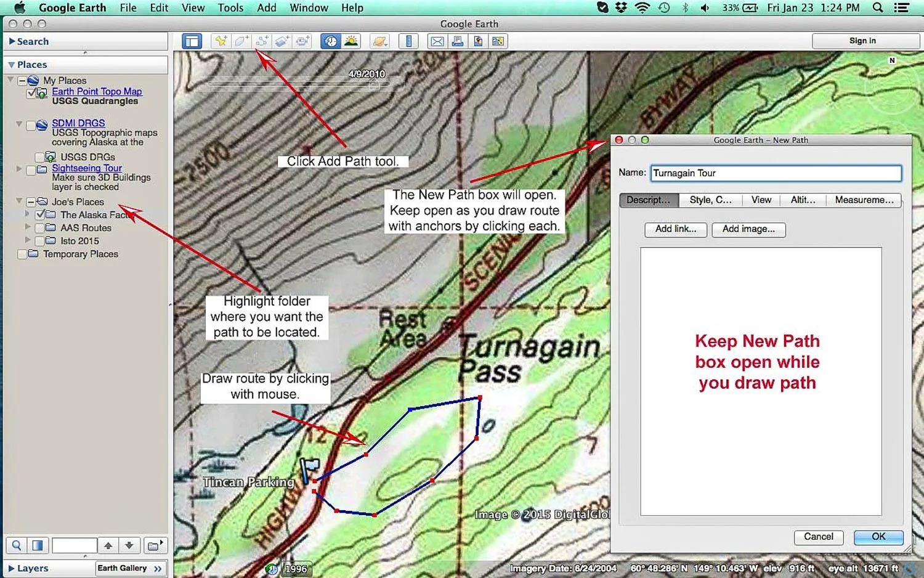924x578 pixels.
Task: Show the ruler tool
Action: pos(409,41)
